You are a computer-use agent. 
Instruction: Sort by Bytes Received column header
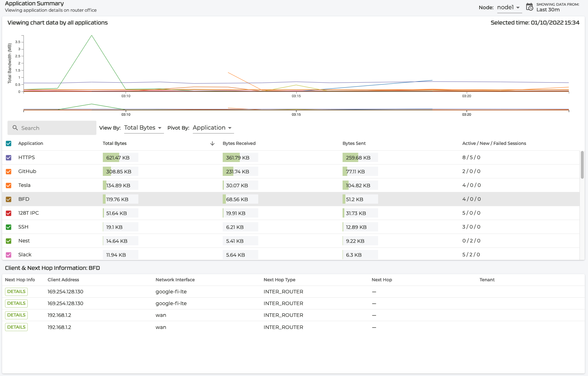239,143
